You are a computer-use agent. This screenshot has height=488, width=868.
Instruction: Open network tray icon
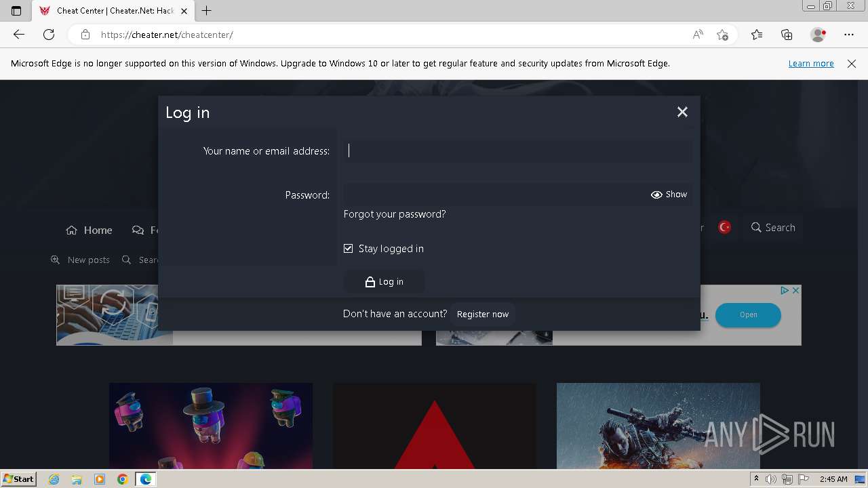click(787, 479)
